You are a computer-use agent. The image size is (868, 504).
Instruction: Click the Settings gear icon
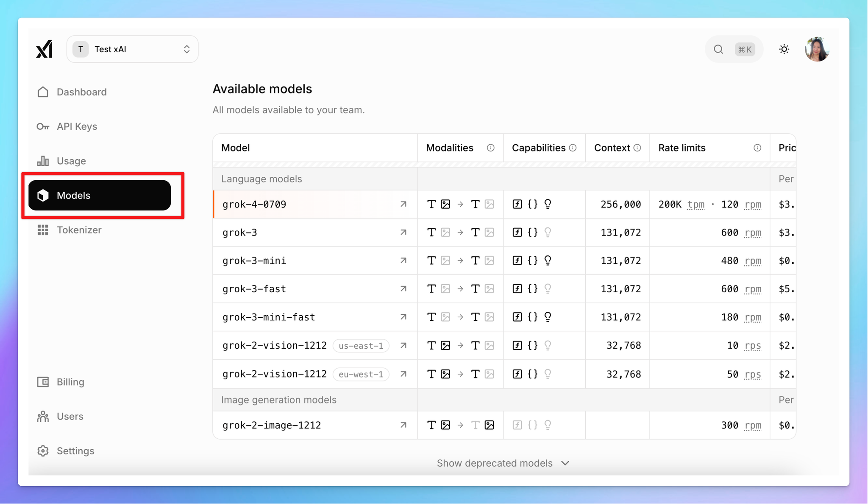(43, 451)
